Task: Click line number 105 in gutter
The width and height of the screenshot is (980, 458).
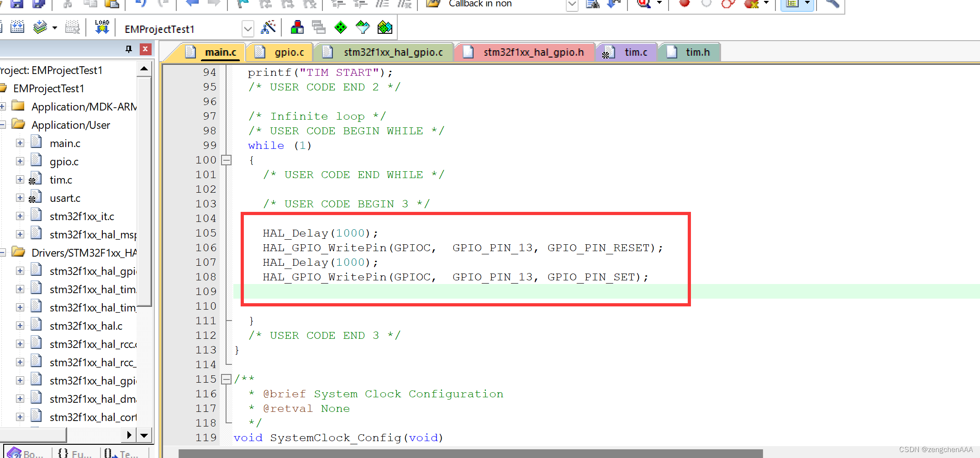Action: (206, 233)
